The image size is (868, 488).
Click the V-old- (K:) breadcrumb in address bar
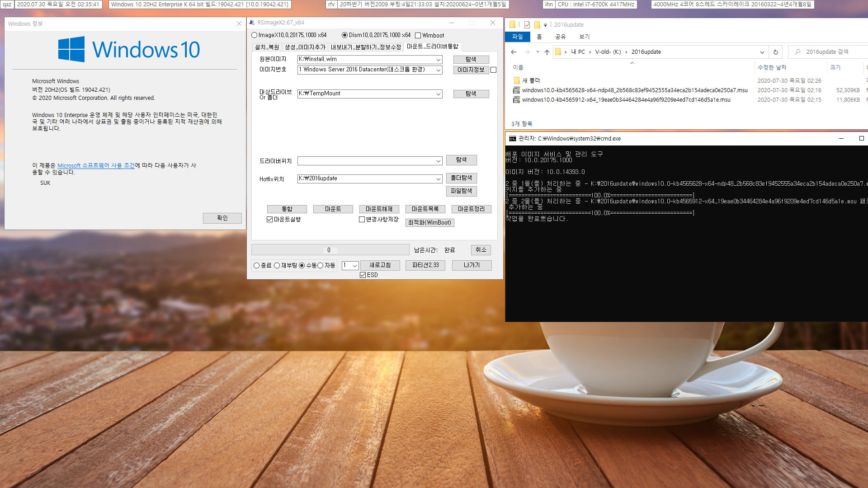coord(608,52)
